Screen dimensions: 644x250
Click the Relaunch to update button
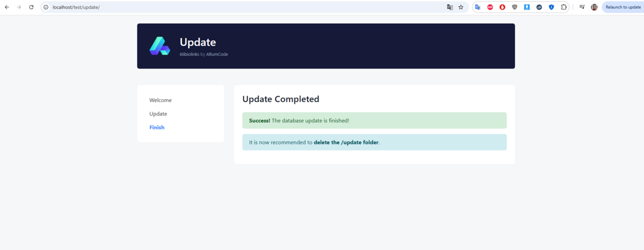coord(623,7)
